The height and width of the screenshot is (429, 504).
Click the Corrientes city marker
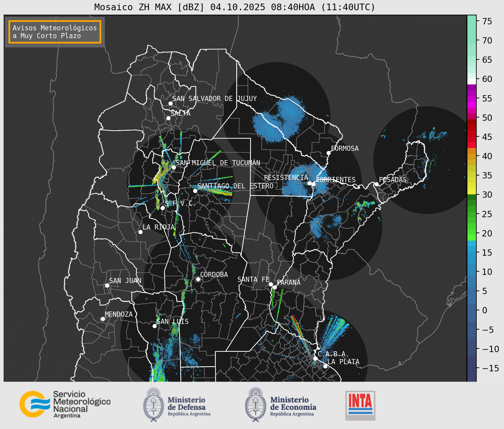(313, 184)
